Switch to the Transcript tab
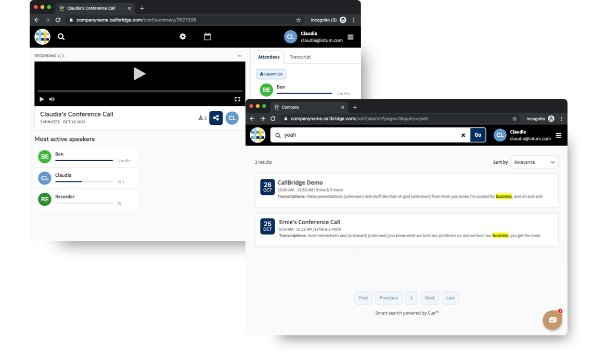The image size is (593, 364). coord(300,57)
